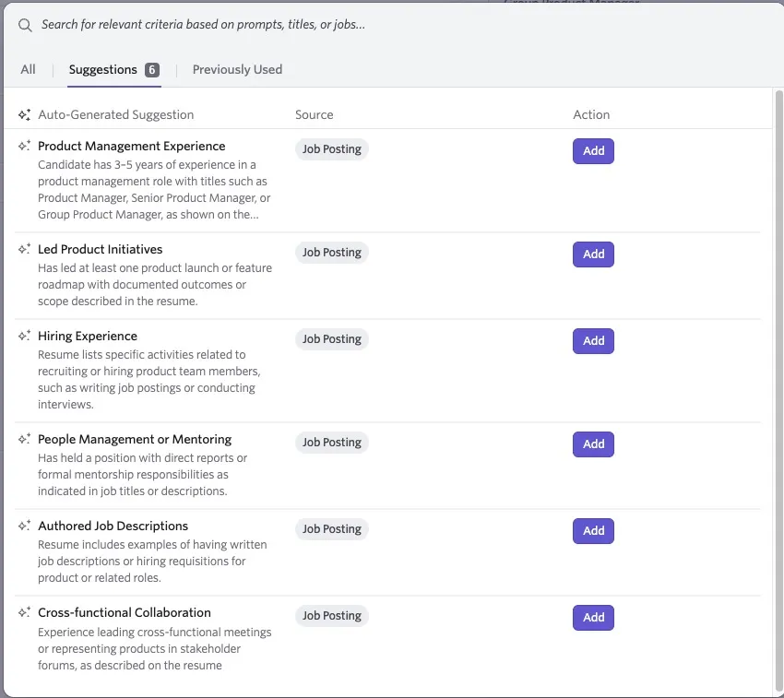Click the Job Posting tag for People Management or Mentoring
The image size is (784, 698).
[331, 443]
